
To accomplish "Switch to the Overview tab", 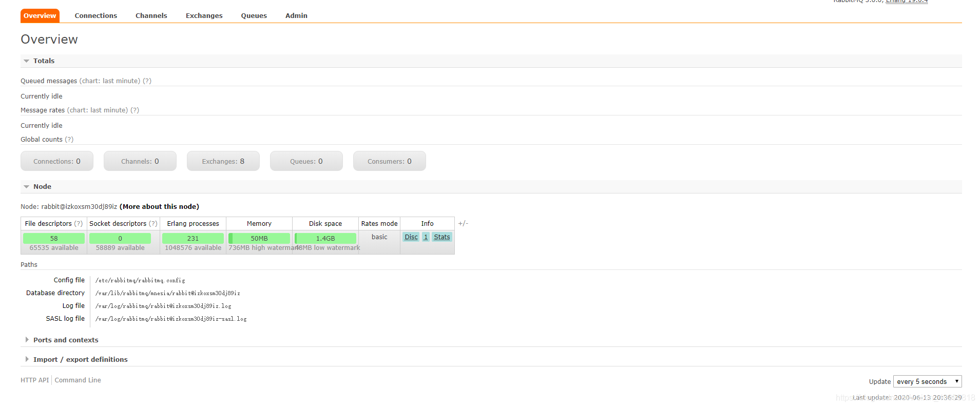I will pos(40,15).
